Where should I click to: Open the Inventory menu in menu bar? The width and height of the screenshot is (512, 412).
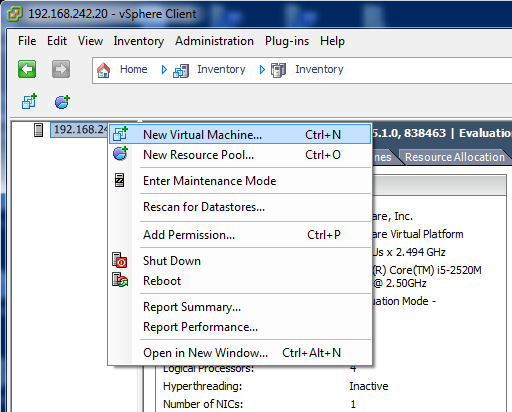point(138,41)
